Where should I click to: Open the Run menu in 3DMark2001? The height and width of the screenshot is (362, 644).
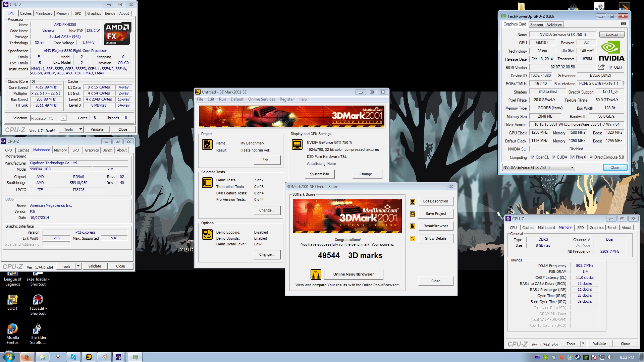(222, 99)
